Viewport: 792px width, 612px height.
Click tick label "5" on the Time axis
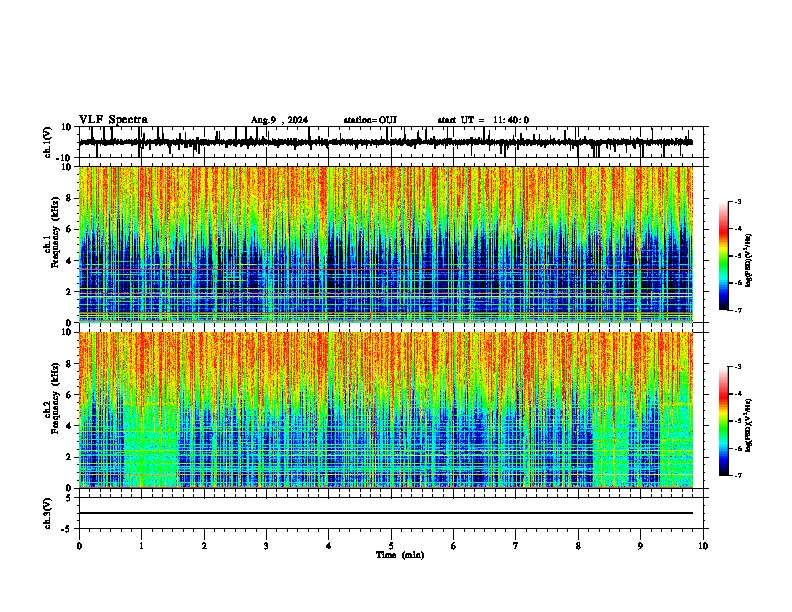pyautogui.click(x=391, y=546)
